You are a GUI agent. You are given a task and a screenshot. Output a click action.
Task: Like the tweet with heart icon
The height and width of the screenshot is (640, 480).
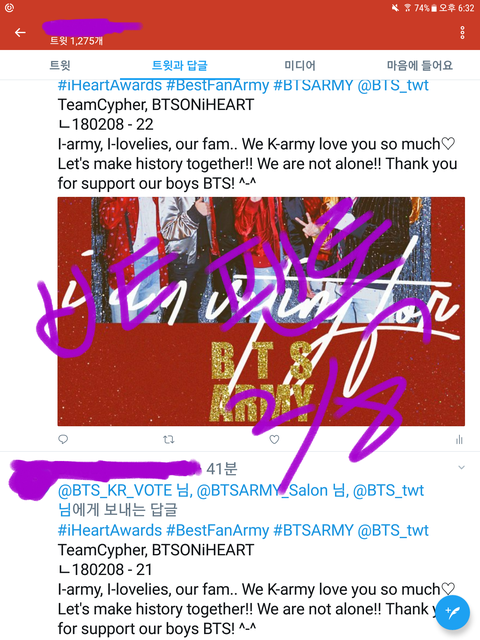274,439
